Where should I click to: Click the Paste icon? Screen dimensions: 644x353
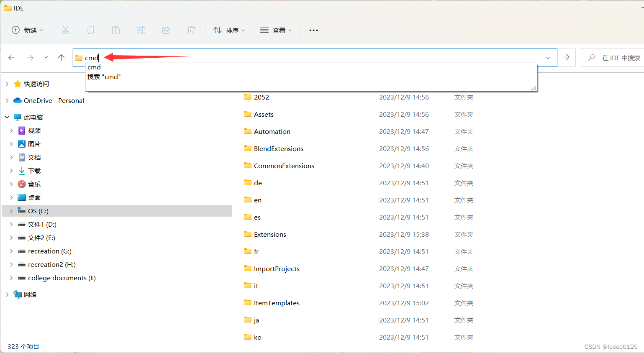pos(116,30)
